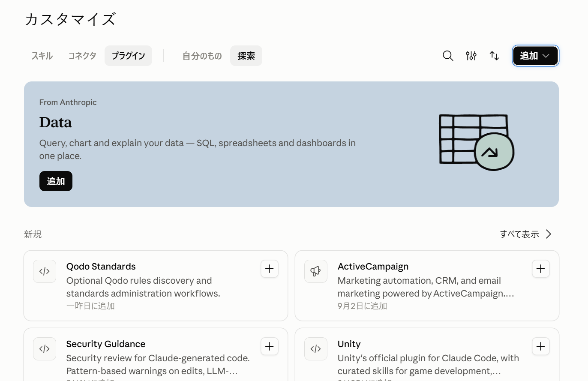Screen dimensions: 588x381
Task: Add Security Guidance with its plus icon
Action: (x=270, y=346)
